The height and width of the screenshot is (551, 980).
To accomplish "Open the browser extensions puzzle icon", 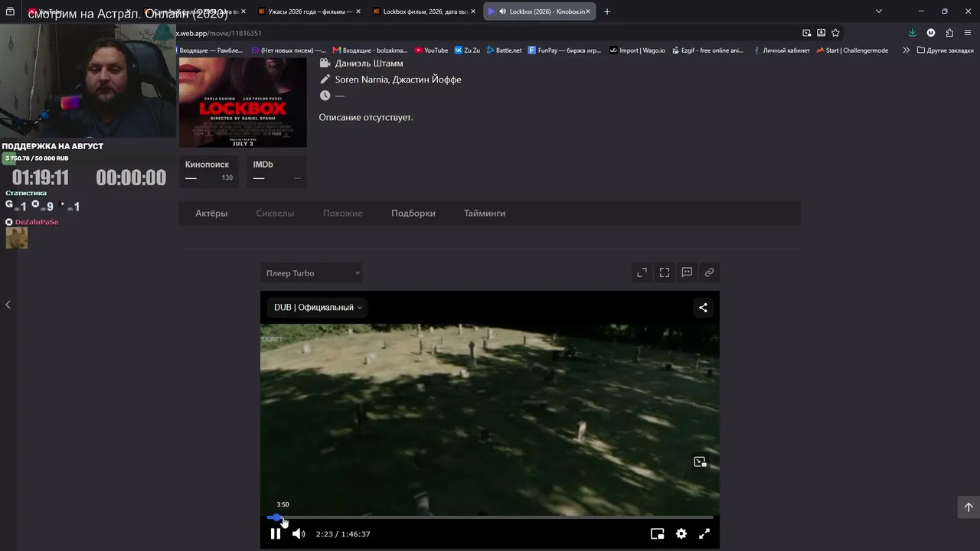I will point(949,33).
